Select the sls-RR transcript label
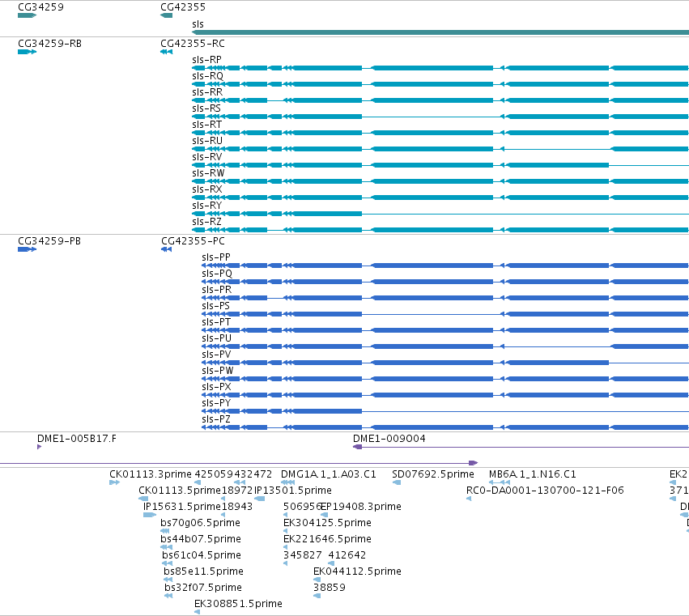Image resolution: width=689 pixels, height=616 pixels. click(x=207, y=92)
